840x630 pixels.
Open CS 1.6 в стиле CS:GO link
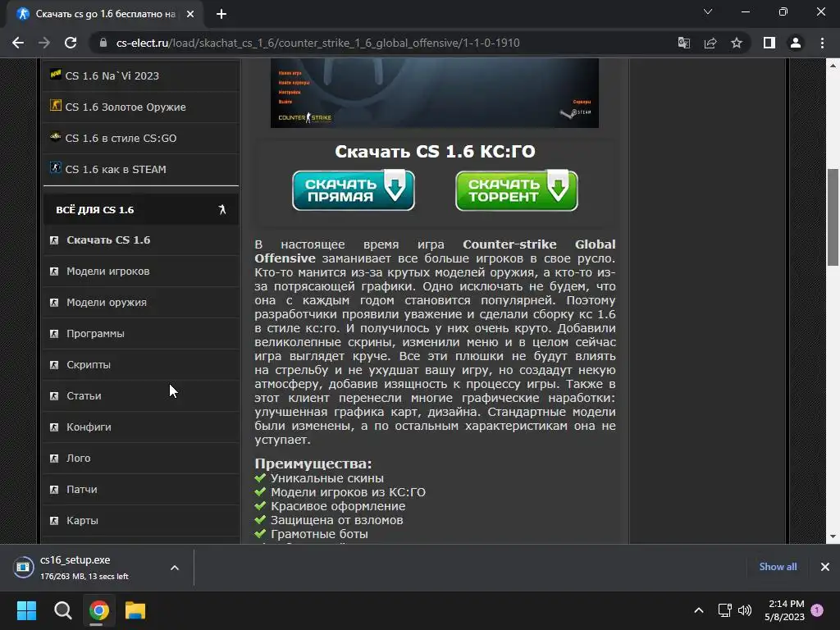point(121,138)
